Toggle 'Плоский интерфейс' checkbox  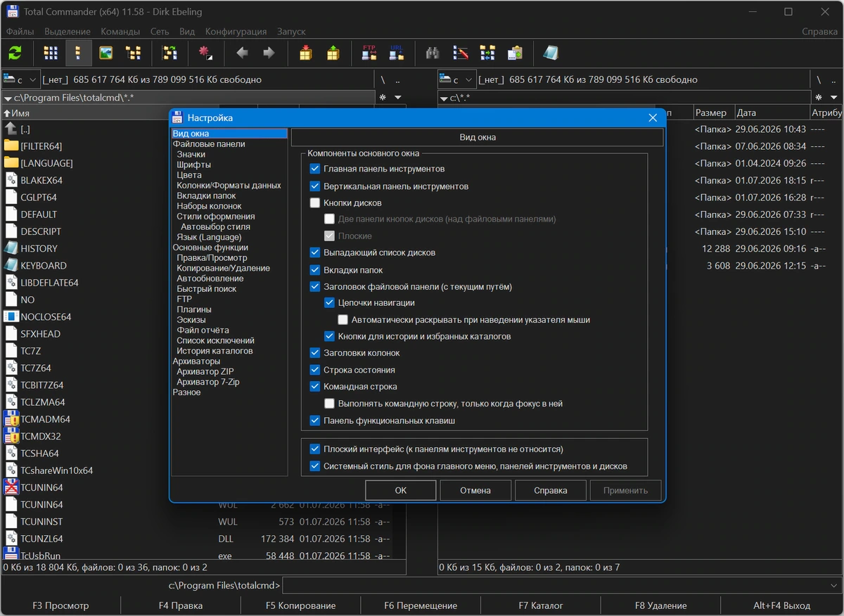pyautogui.click(x=314, y=449)
